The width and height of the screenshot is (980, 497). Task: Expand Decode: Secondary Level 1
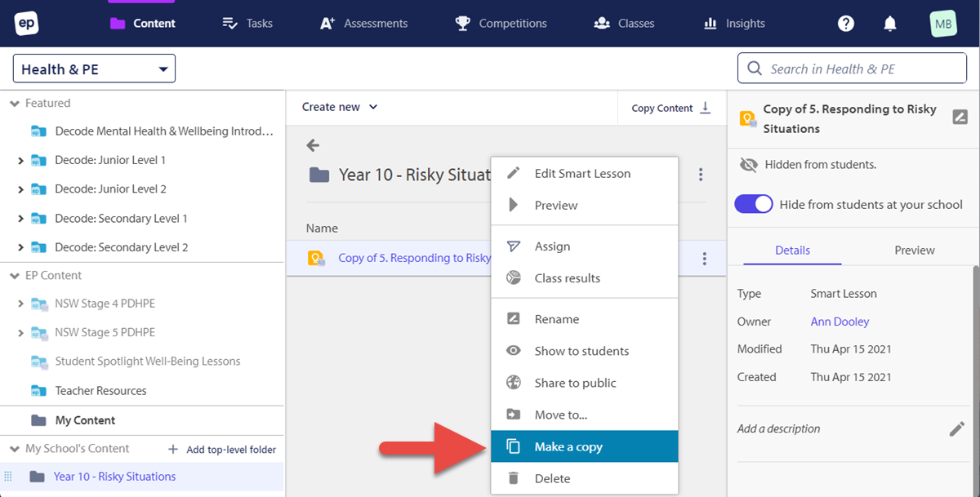point(20,219)
